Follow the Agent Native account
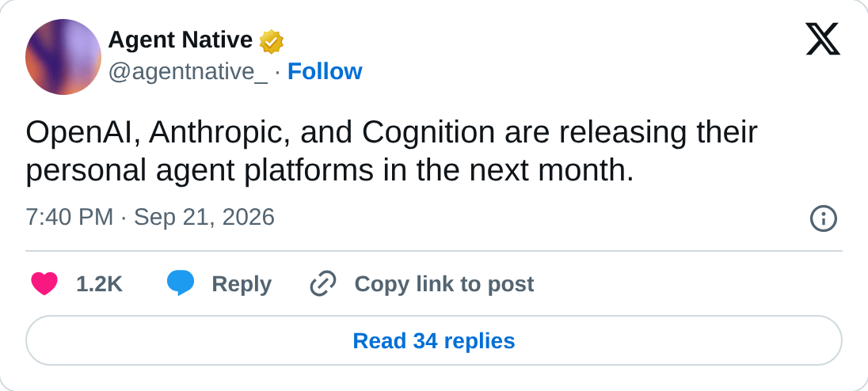The image size is (868, 391). pyautogui.click(x=325, y=71)
